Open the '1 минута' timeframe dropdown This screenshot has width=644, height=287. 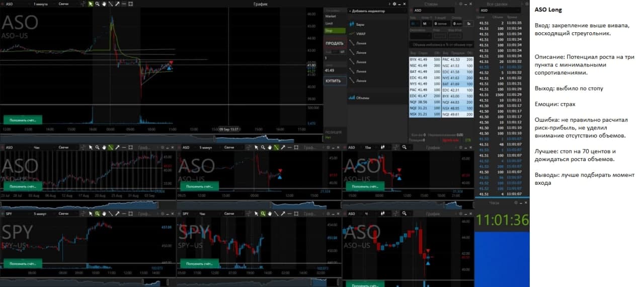44,4
